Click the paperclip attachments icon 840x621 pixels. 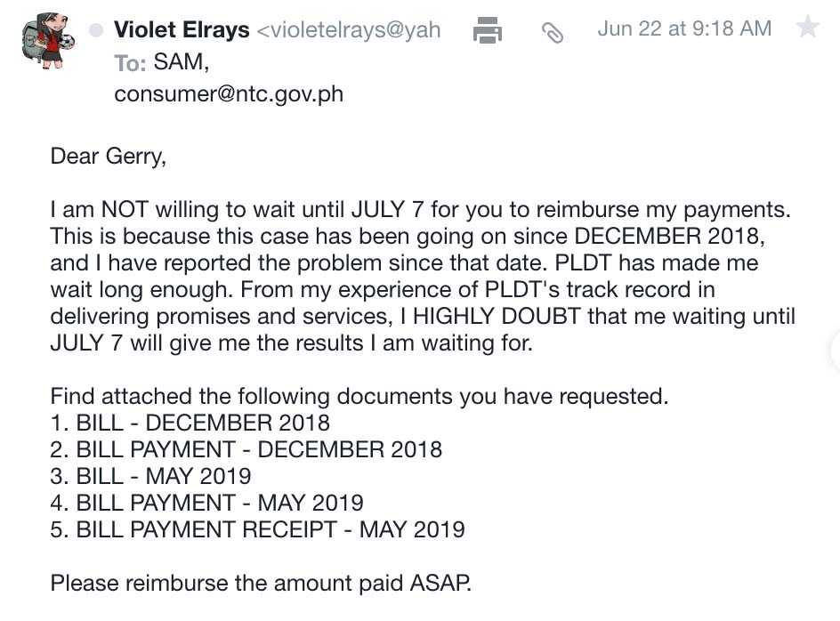pos(553,33)
